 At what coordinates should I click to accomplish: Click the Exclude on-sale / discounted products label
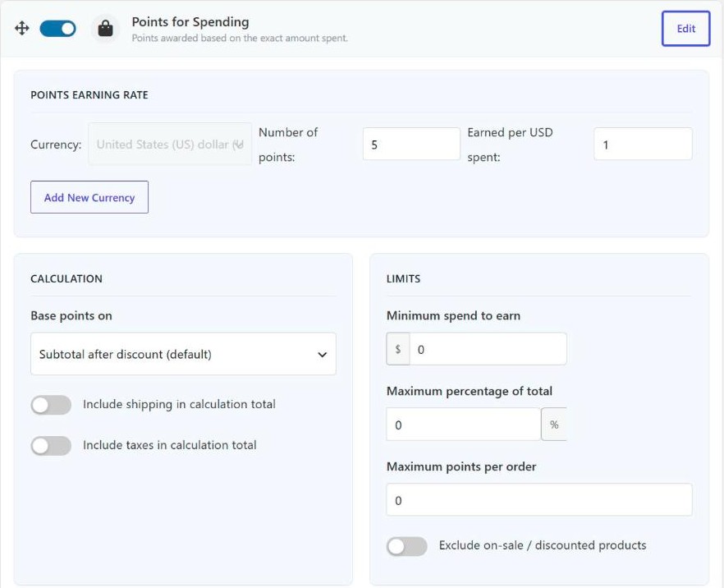543,545
